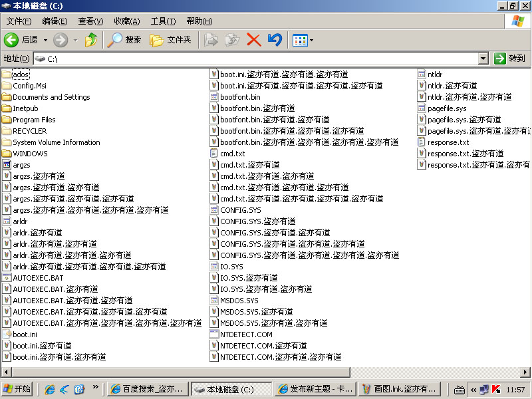Click the blue Undo arrow icon
Screen dimensions: 532x399
275,40
